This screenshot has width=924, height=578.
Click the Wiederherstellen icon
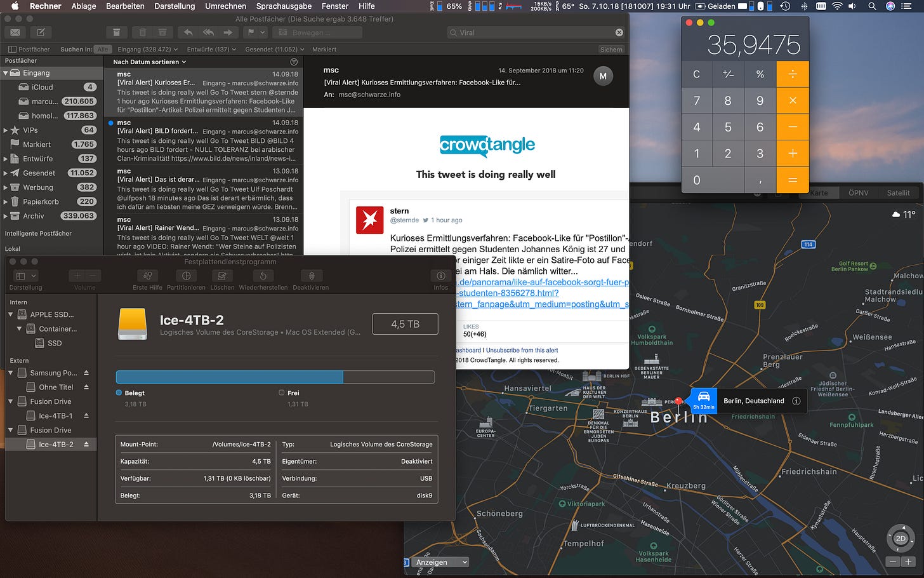pos(263,276)
